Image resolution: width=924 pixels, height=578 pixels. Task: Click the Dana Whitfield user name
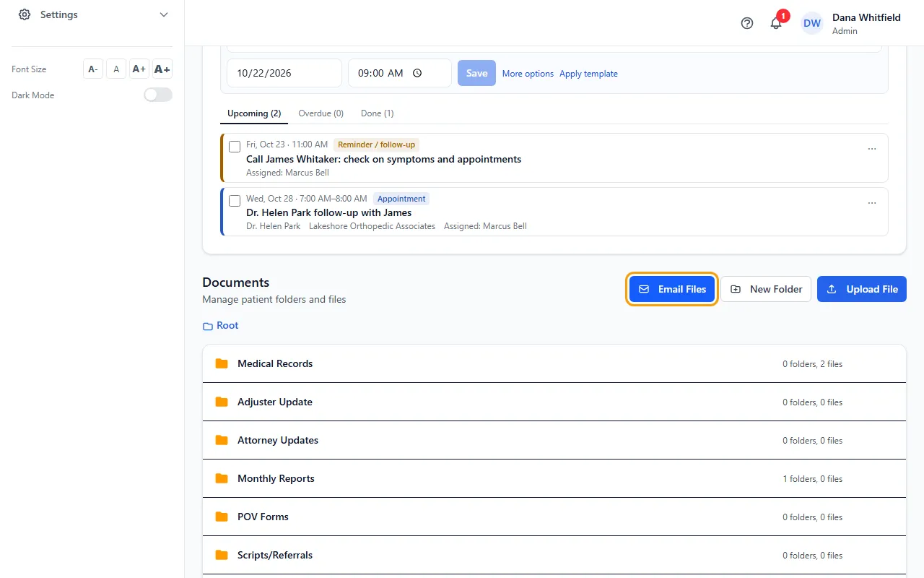click(x=866, y=17)
